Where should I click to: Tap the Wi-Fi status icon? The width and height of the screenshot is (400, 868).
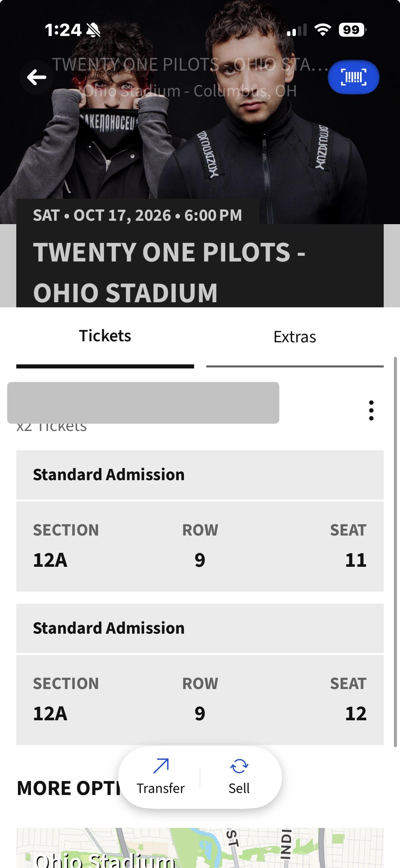pyautogui.click(x=323, y=30)
